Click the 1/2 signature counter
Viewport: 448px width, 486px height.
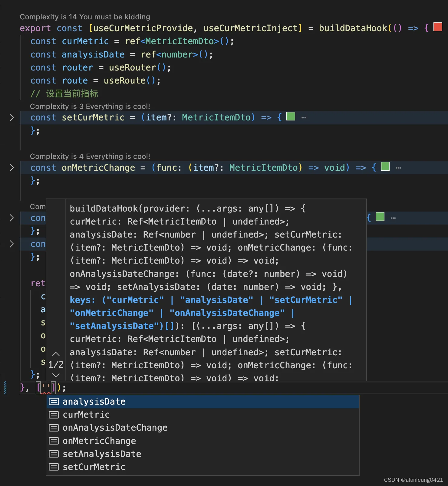click(56, 365)
